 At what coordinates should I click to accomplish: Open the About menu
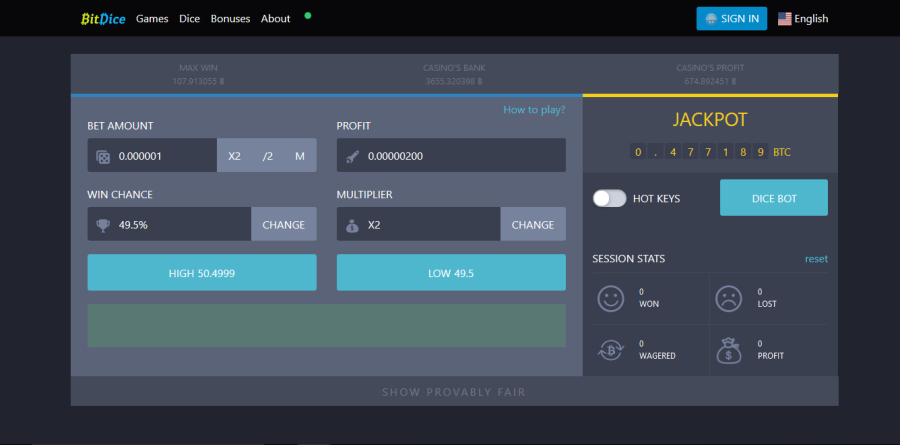click(276, 19)
